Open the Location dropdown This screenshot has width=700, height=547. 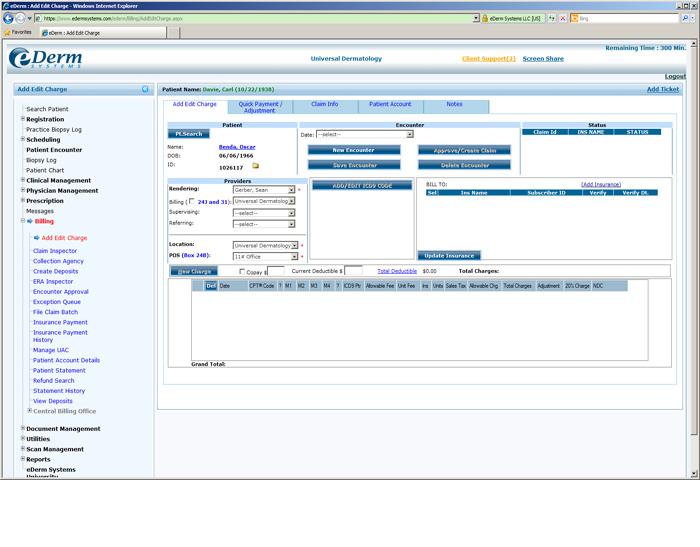point(265,245)
